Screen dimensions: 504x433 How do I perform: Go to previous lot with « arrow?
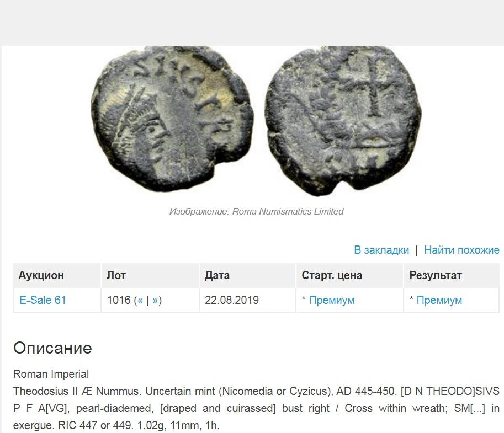(140, 300)
